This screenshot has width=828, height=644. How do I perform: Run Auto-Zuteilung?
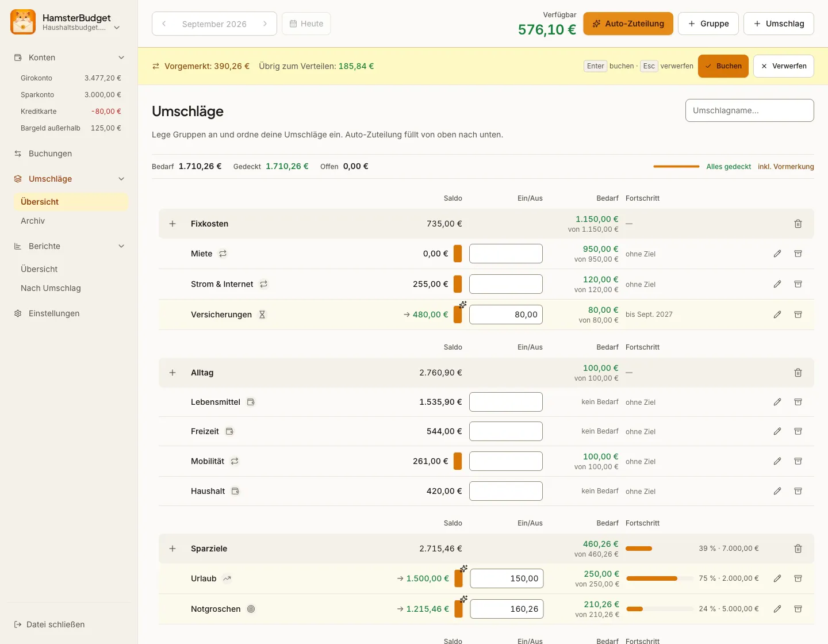pos(628,24)
